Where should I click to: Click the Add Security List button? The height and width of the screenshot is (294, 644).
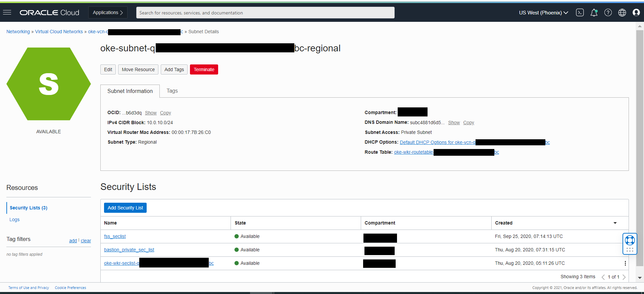click(x=125, y=208)
